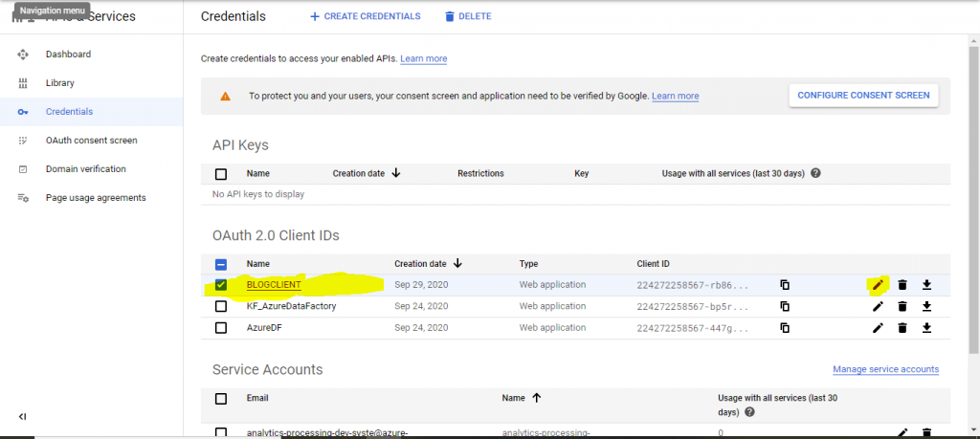The image size is (980, 439).
Task: Delete the BLOGCLIENT OAuth client
Action: point(902,285)
